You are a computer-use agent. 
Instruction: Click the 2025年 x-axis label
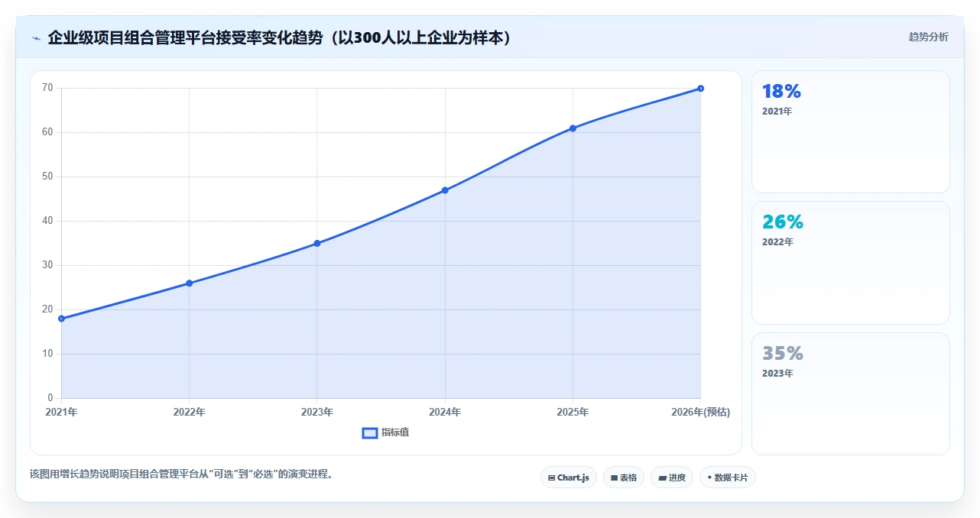pos(573,412)
